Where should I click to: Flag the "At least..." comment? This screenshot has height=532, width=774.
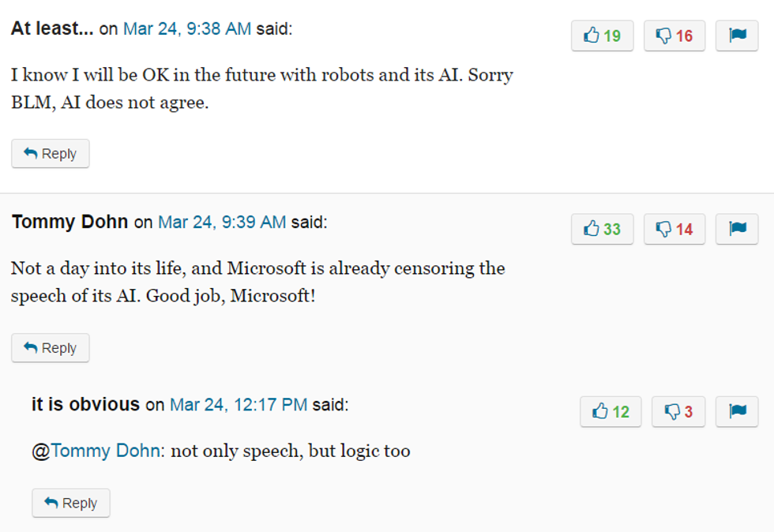pyautogui.click(x=737, y=36)
